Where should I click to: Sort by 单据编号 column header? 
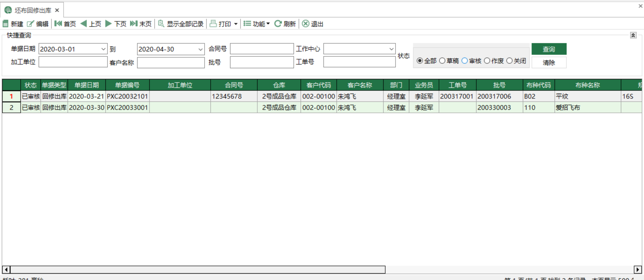click(127, 85)
